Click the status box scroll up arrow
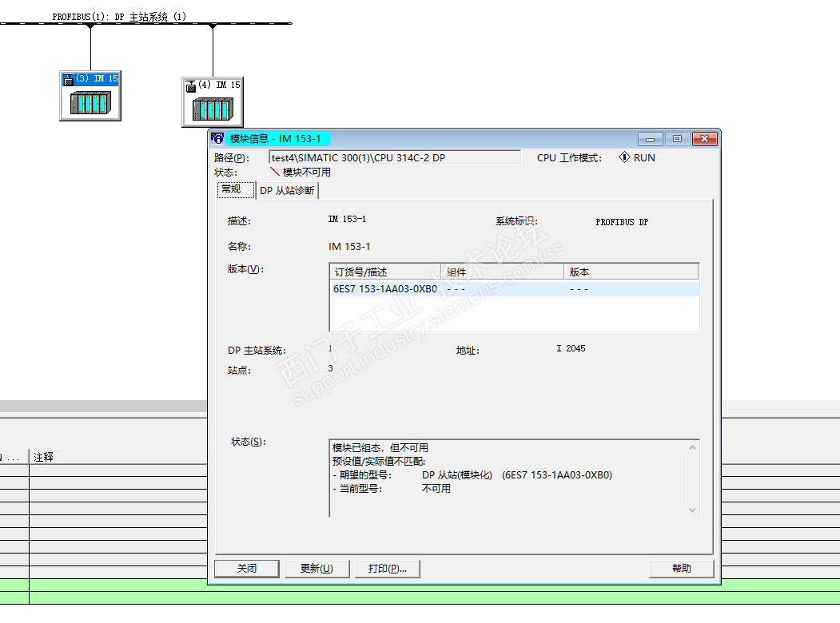This screenshot has width=840, height=623. (x=692, y=447)
